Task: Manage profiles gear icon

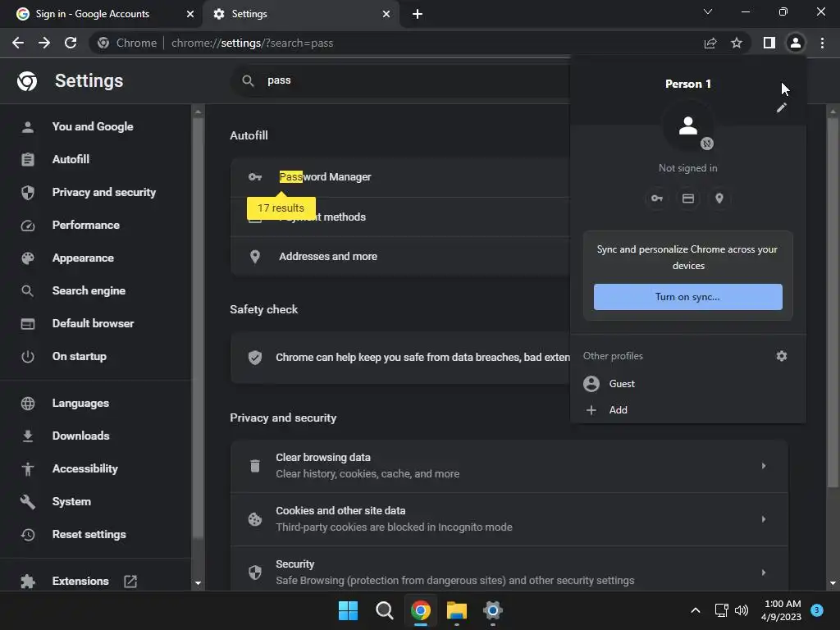Action: point(782,356)
